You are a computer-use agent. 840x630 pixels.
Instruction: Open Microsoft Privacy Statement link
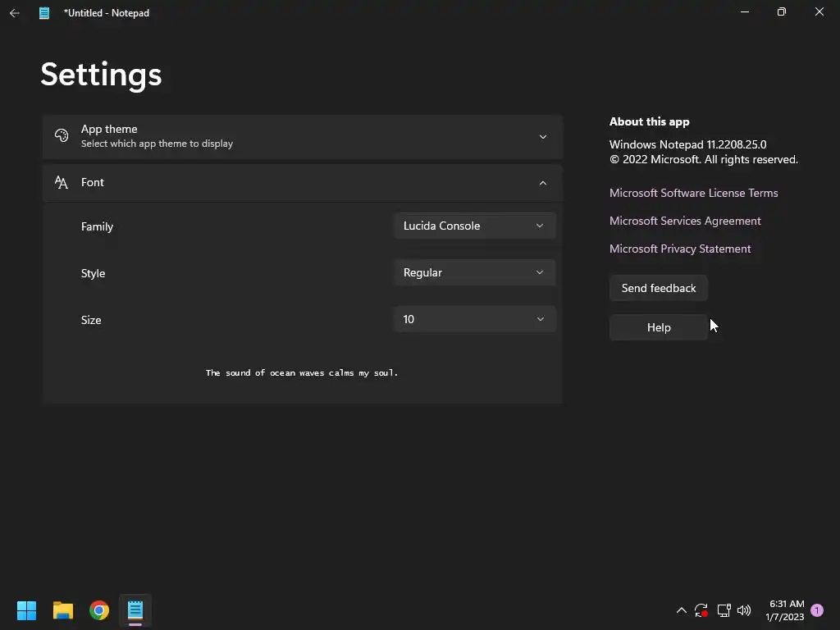680,249
